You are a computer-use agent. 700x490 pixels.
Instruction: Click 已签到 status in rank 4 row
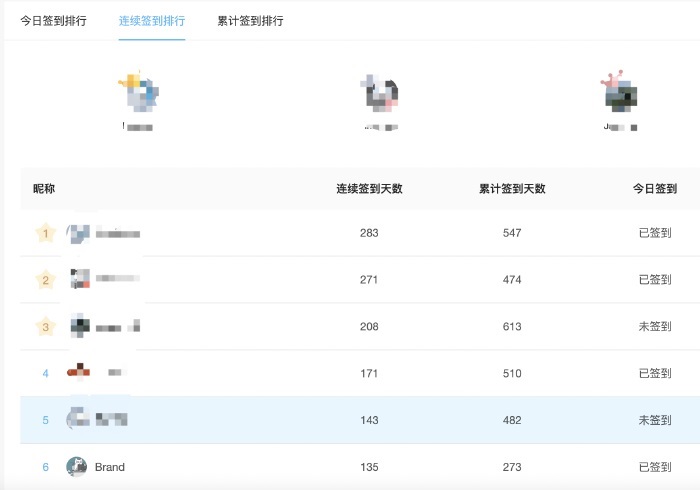(655, 374)
